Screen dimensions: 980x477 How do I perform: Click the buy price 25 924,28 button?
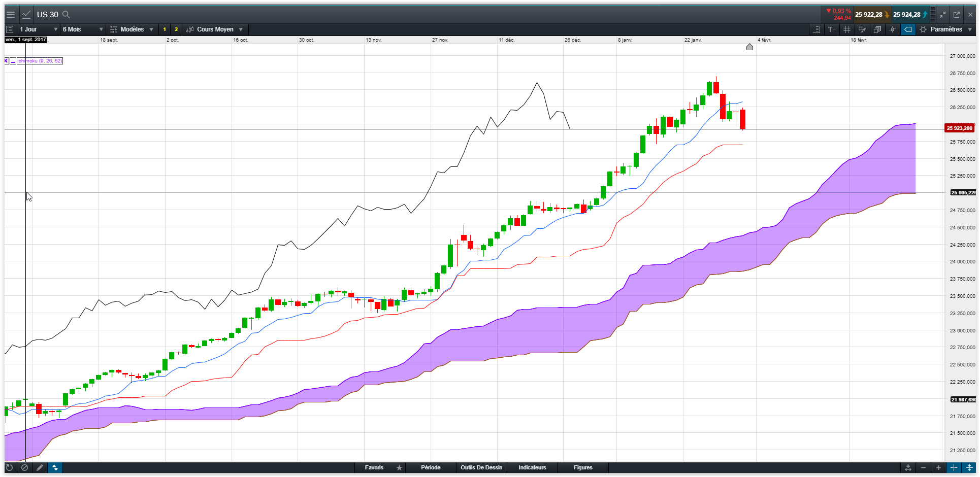click(x=910, y=15)
